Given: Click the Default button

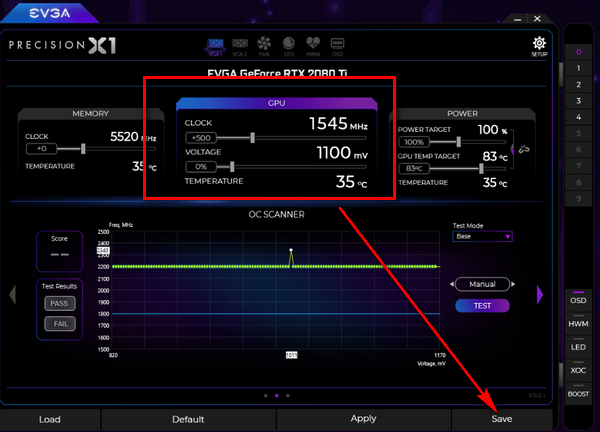Looking at the screenshot, I should [188, 419].
